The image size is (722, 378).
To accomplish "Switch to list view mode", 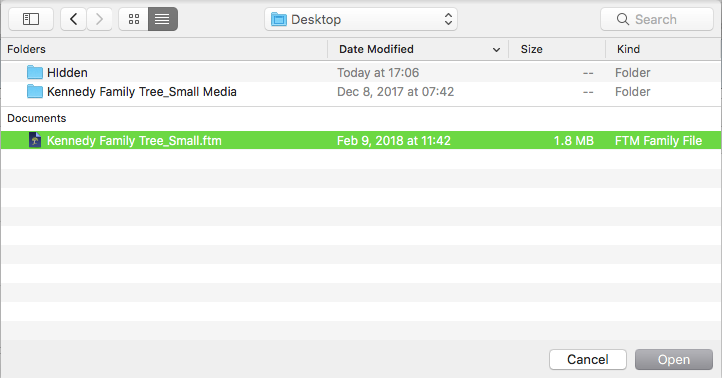I will coord(163,19).
